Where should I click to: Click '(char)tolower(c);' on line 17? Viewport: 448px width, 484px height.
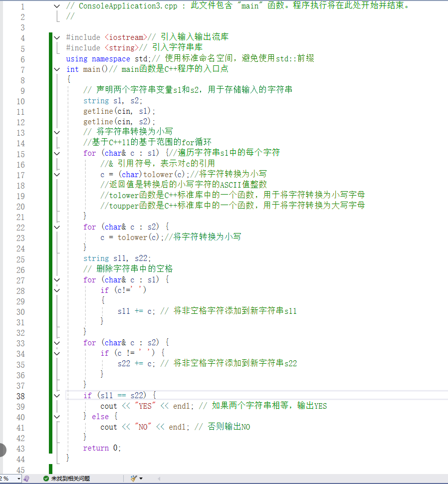coord(154,175)
